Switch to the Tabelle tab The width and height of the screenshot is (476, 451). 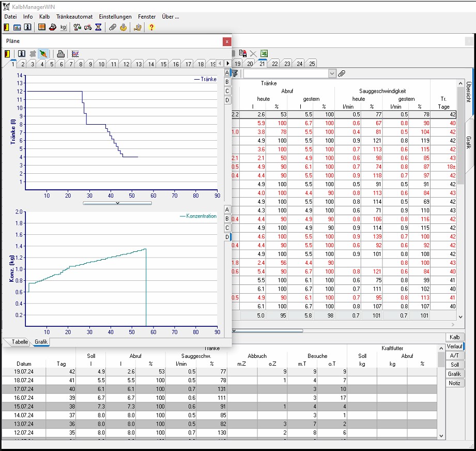click(x=20, y=342)
